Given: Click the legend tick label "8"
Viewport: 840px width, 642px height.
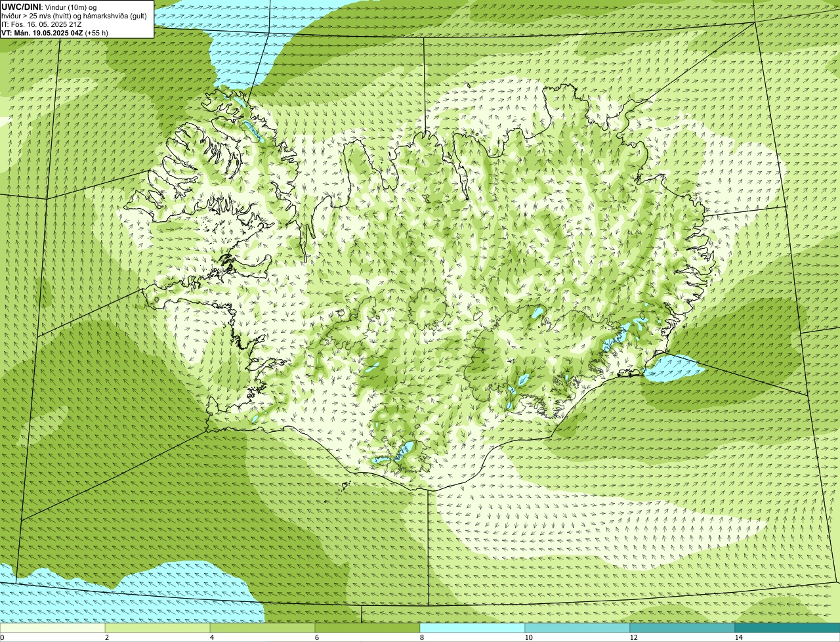Looking at the screenshot, I should (421, 637).
